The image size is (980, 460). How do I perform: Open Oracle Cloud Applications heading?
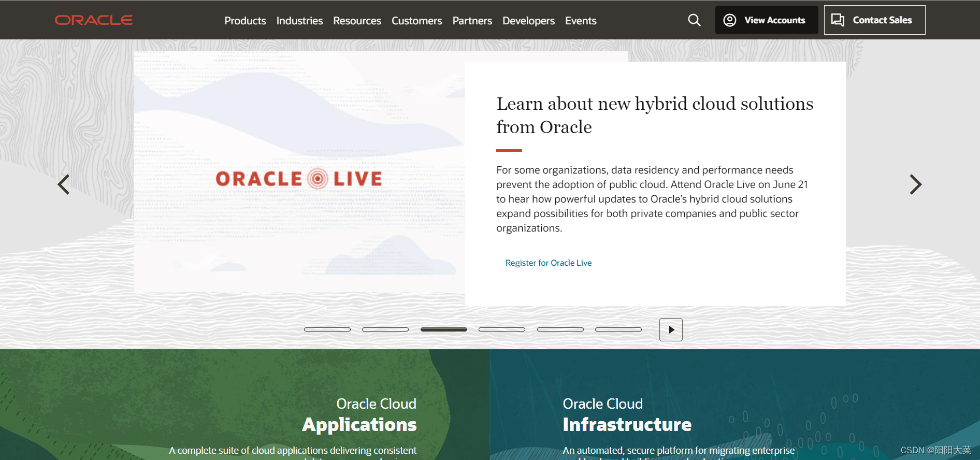pyautogui.click(x=359, y=414)
